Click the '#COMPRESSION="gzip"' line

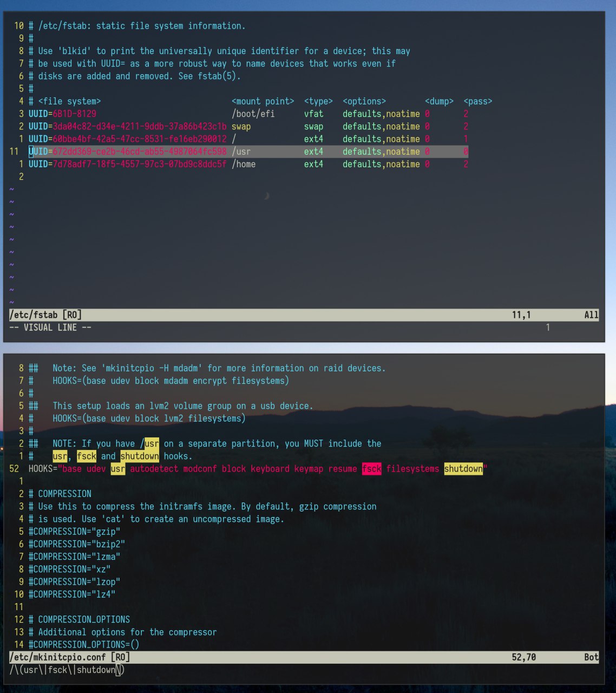tap(74, 532)
